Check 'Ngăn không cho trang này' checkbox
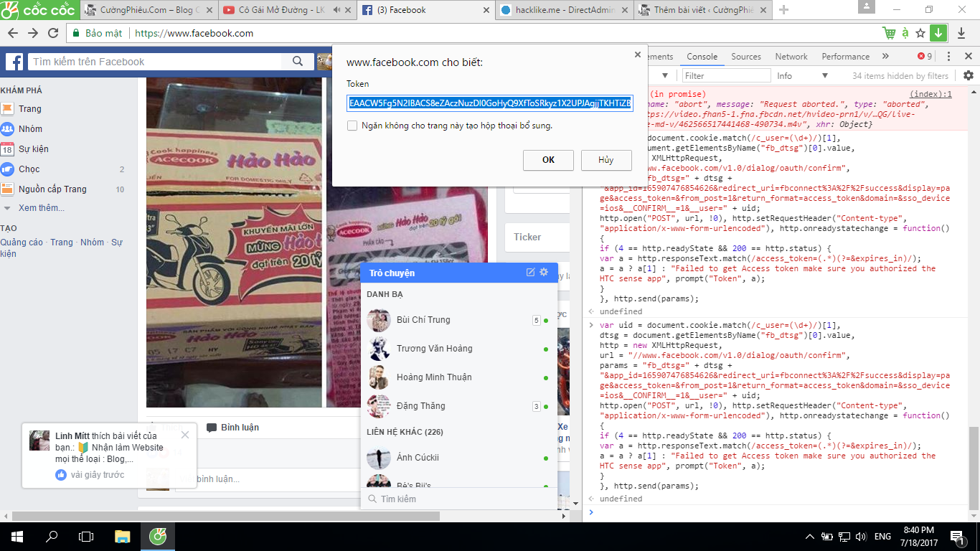 pos(352,126)
